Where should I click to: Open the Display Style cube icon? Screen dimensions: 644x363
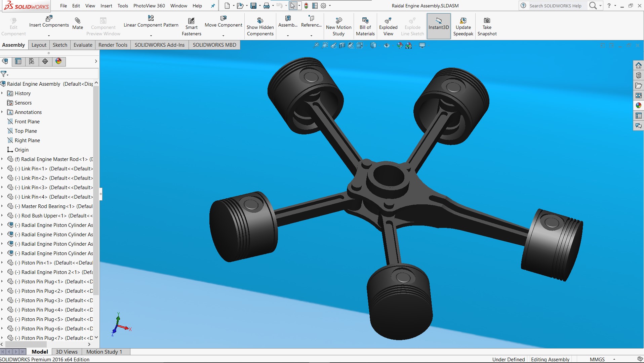(x=373, y=45)
